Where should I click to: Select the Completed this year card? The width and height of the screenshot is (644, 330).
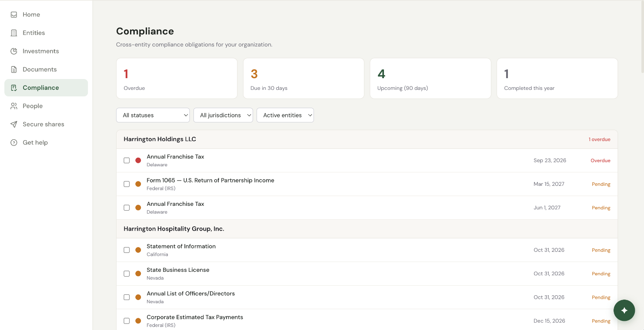pyautogui.click(x=557, y=79)
